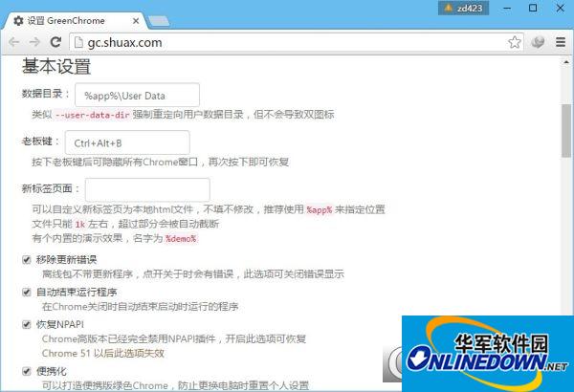Click the browser forward arrow
The width and height of the screenshot is (574, 392).
click(34, 42)
